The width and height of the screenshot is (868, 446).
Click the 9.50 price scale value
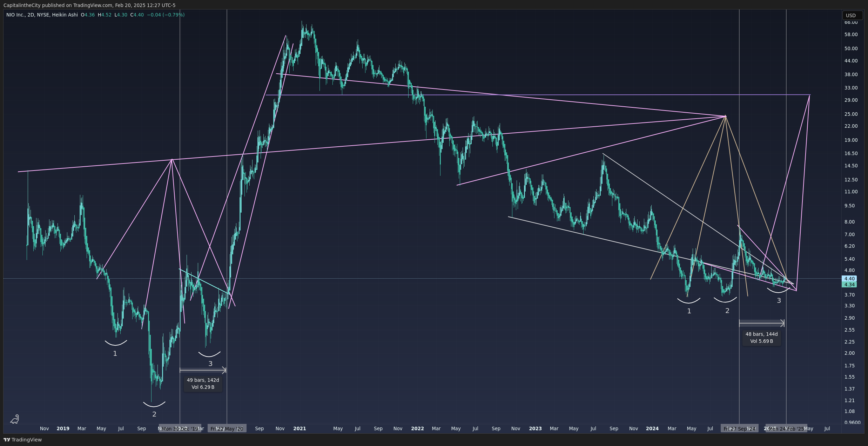click(849, 206)
